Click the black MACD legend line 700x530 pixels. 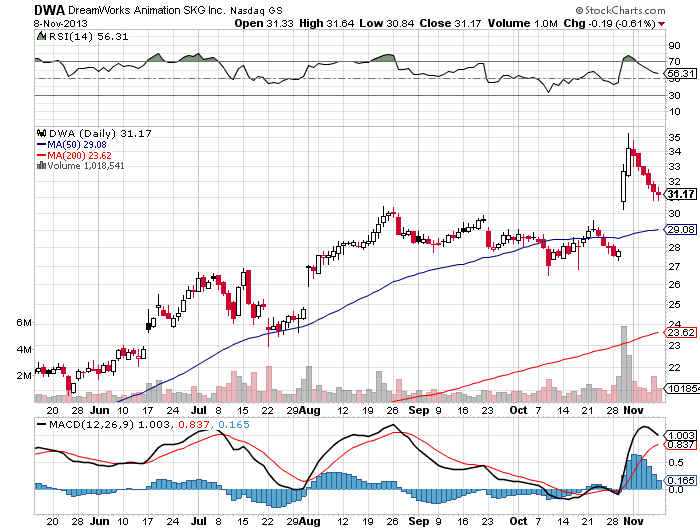(42, 425)
